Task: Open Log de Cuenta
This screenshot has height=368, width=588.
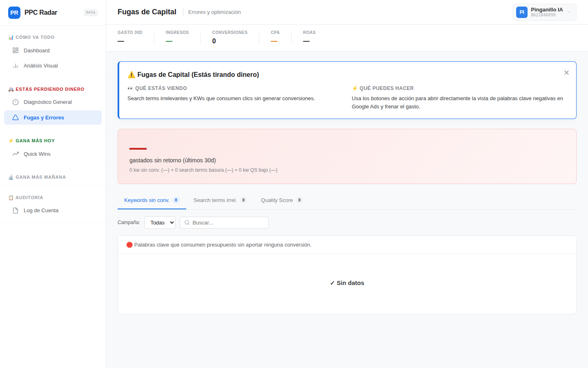Action: tap(53, 211)
